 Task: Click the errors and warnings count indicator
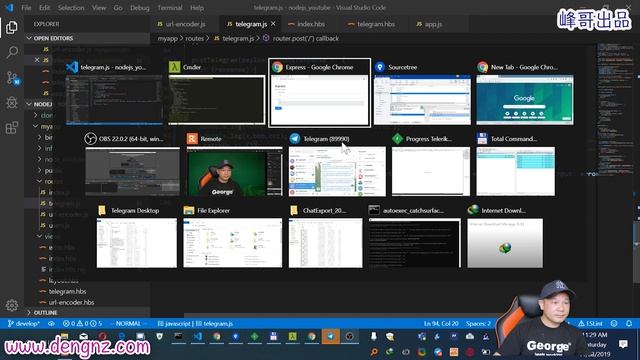pyautogui.click(x=82, y=324)
